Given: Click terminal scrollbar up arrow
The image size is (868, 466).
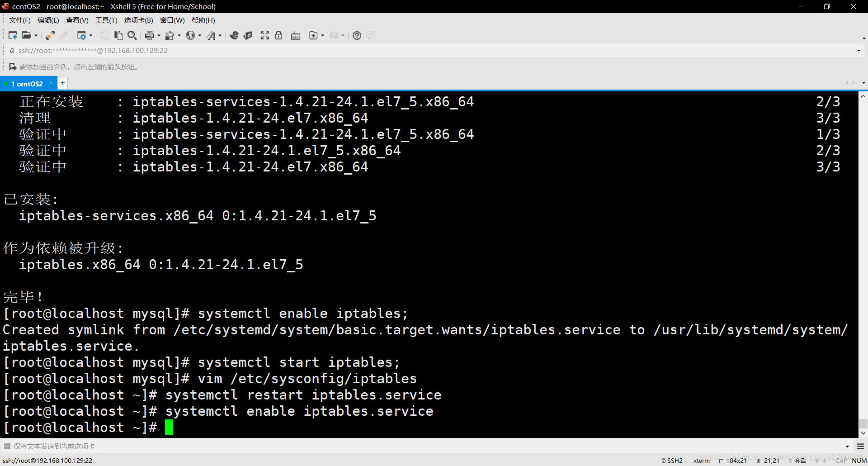Looking at the screenshot, I should point(863,96).
